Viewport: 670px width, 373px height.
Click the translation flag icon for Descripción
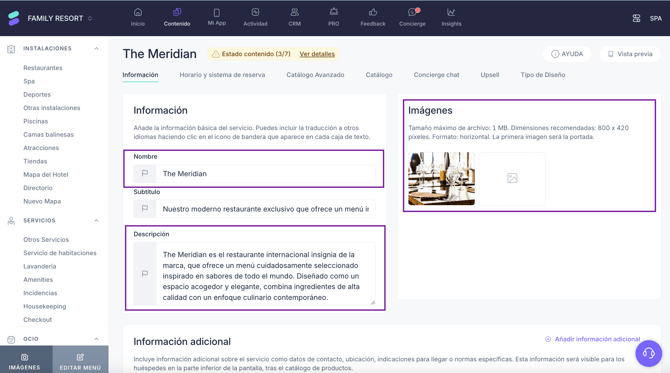(x=145, y=273)
